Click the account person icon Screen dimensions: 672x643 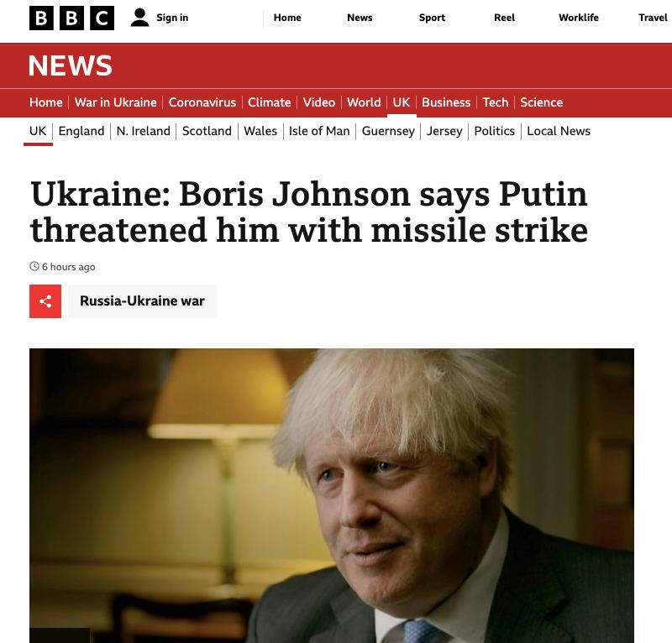(139, 18)
